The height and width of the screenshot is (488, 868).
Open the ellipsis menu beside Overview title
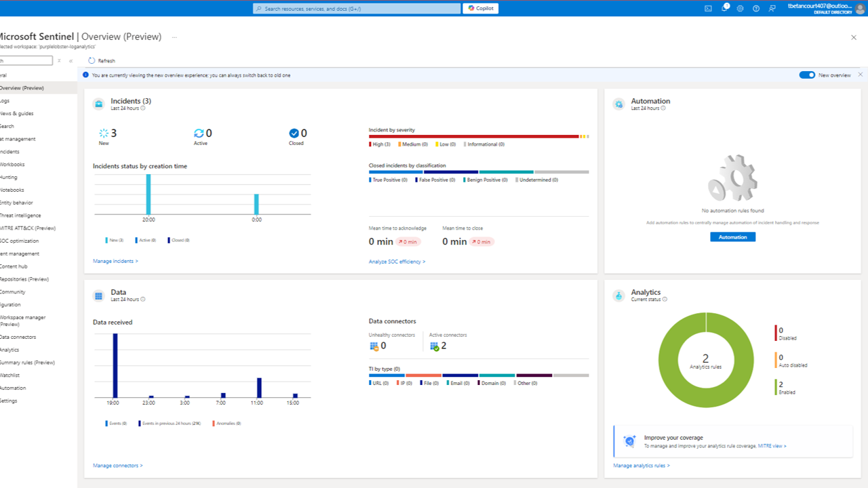(x=174, y=37)
